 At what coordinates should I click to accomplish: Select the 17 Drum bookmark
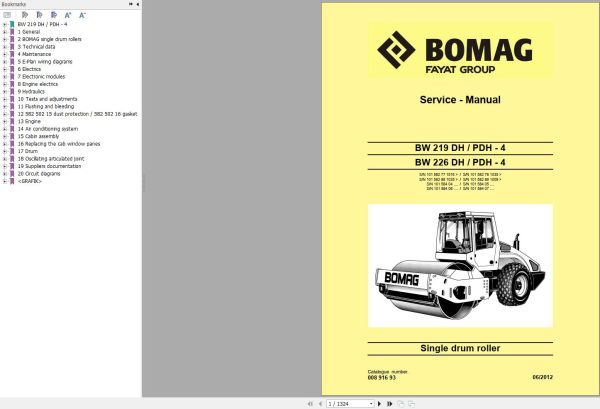(x=28, y=151)
